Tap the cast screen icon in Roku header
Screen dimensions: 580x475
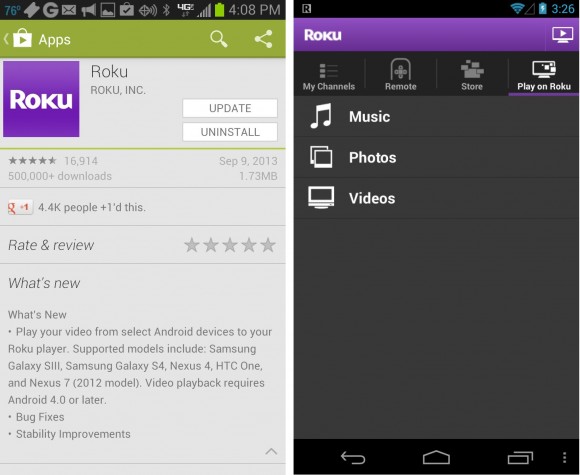562,35
